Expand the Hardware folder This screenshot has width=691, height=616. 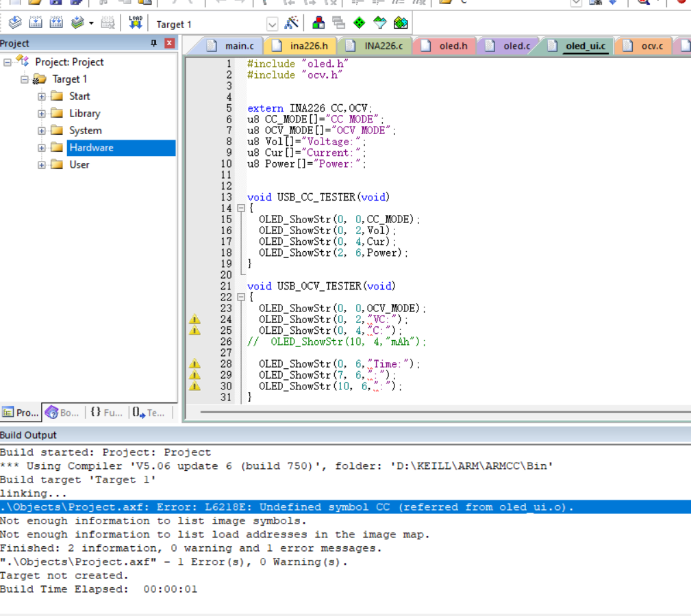[x=41, y=149]
